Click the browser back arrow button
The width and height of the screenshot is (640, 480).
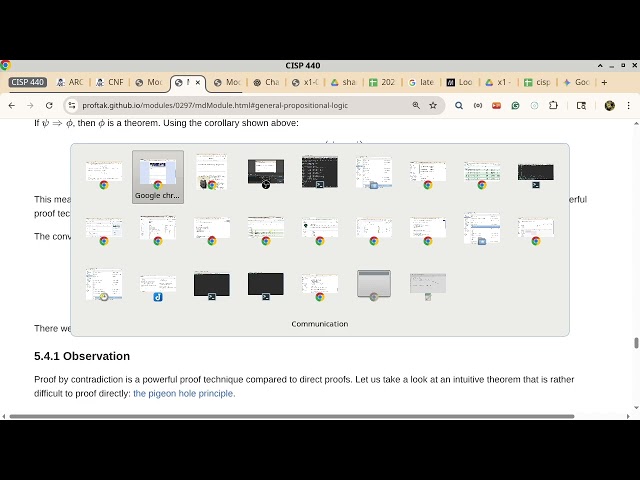click(12, 105)
